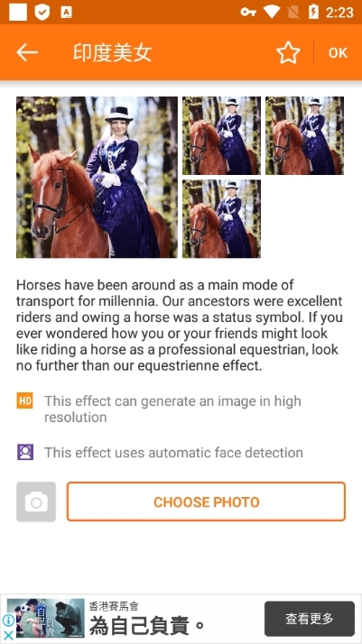Open the large horse rider preview image

97,177
